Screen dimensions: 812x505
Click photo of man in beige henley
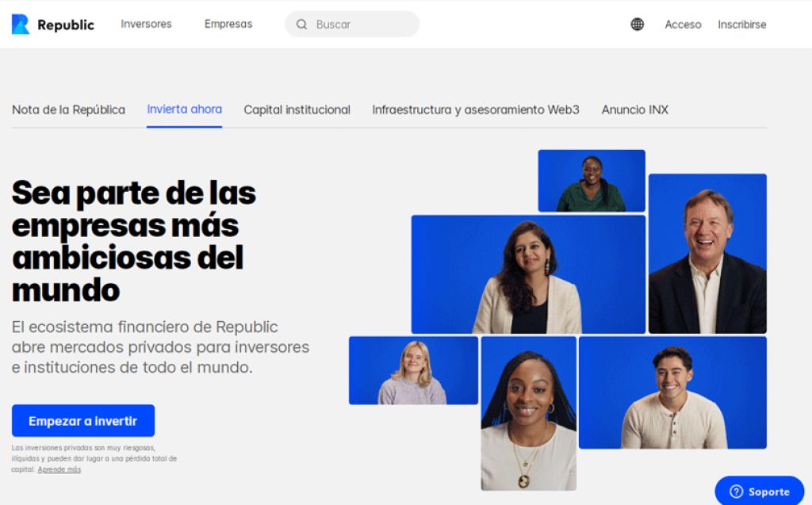click(672, 392)
